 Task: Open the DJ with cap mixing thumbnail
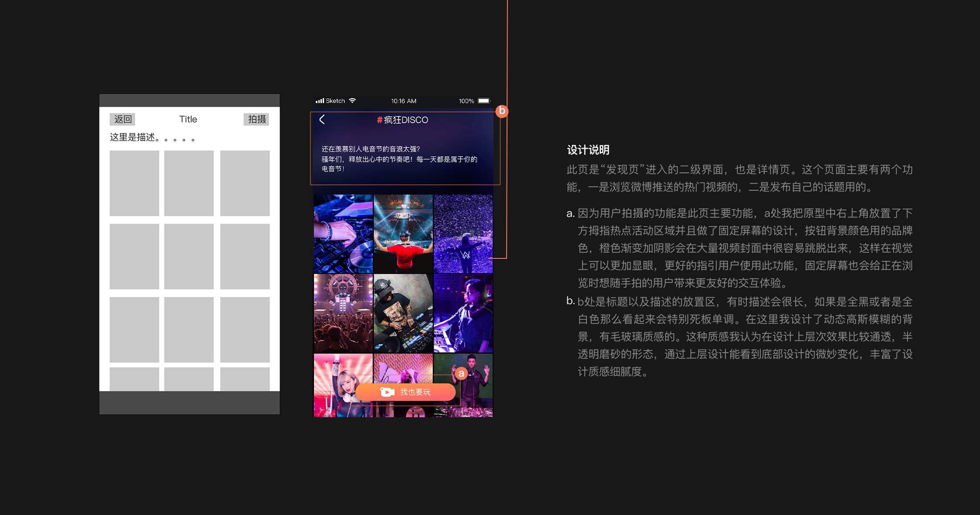coord(403,313)
